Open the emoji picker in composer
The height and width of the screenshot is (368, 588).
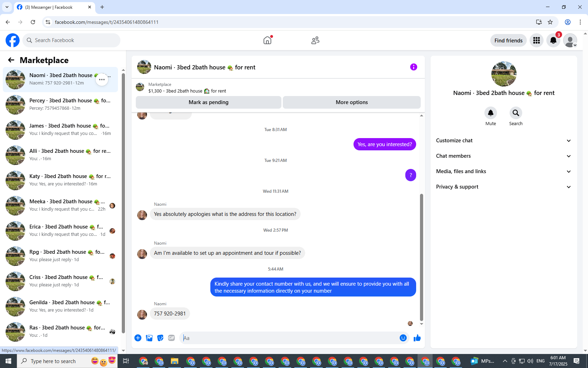[403, 338]
